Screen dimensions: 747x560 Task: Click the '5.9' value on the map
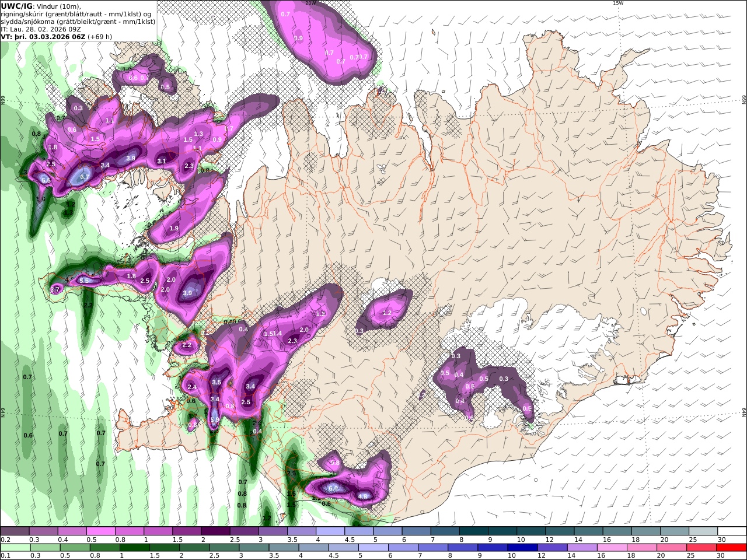[214, 419]
